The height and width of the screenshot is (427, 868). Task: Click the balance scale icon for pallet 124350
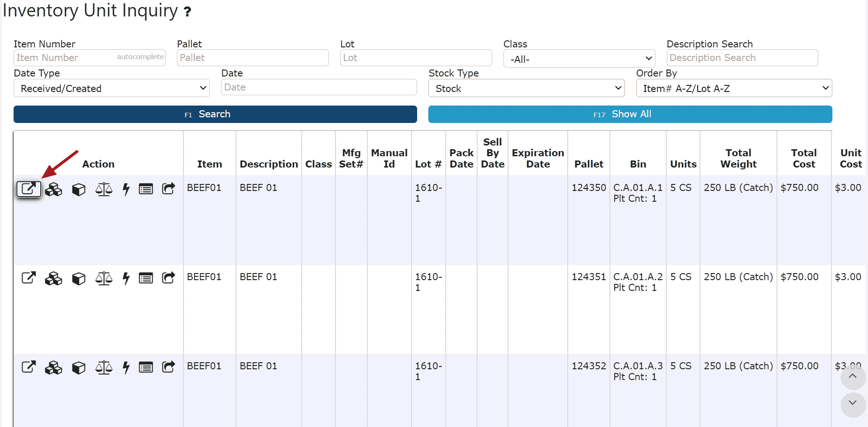(104, 189)
